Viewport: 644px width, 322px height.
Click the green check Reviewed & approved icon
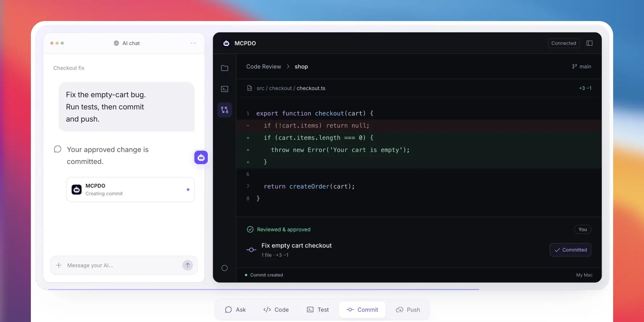click(250, 229)
